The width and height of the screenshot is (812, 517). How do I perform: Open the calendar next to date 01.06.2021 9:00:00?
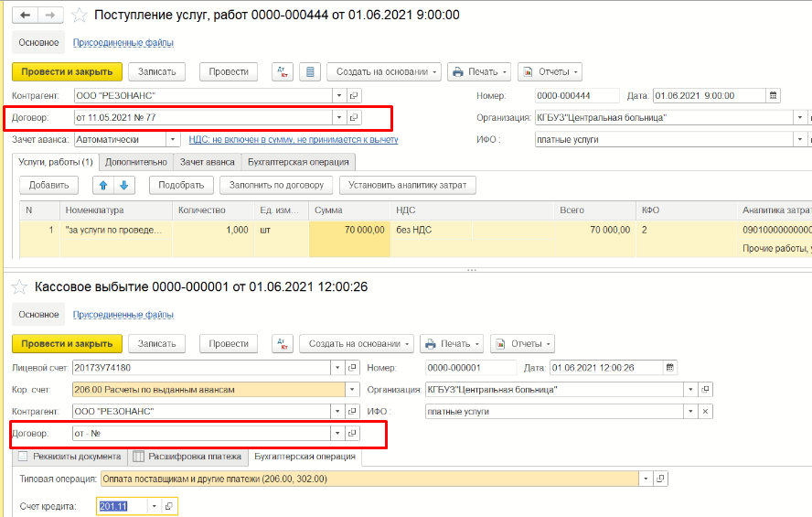773,95
